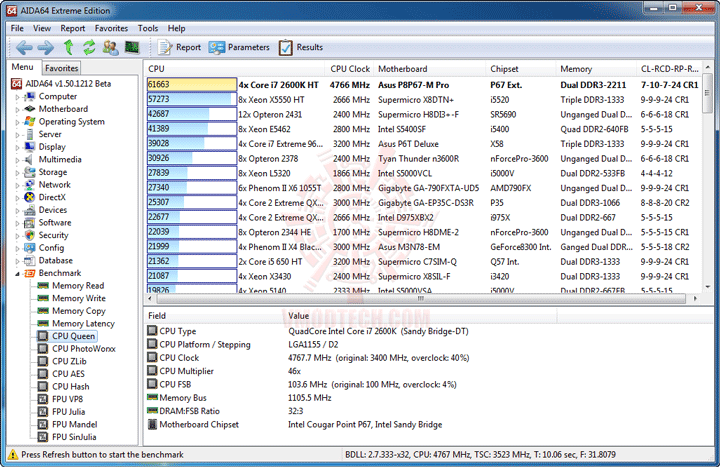The width and height of the screenshot is (720, 467).
Task: Select CPU AES benchmark
Action: click(62, 374)
